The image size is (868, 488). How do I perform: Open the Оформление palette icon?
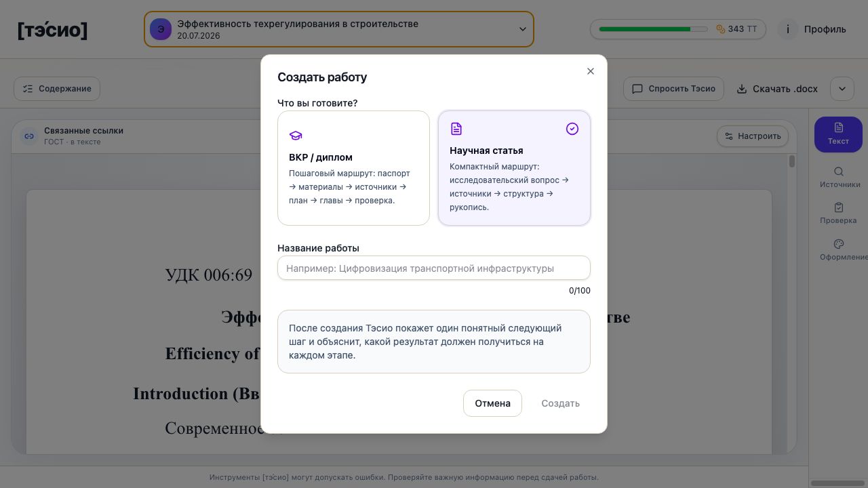839,244
